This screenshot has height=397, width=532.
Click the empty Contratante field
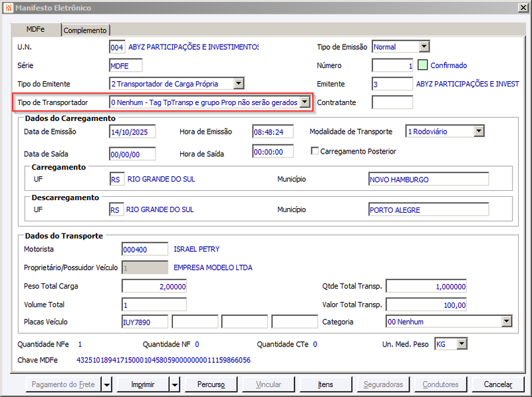pos(392,102)
